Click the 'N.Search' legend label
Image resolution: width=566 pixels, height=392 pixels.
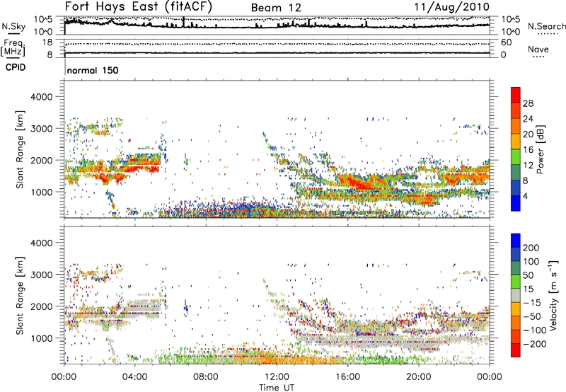[x=546, y=26]
